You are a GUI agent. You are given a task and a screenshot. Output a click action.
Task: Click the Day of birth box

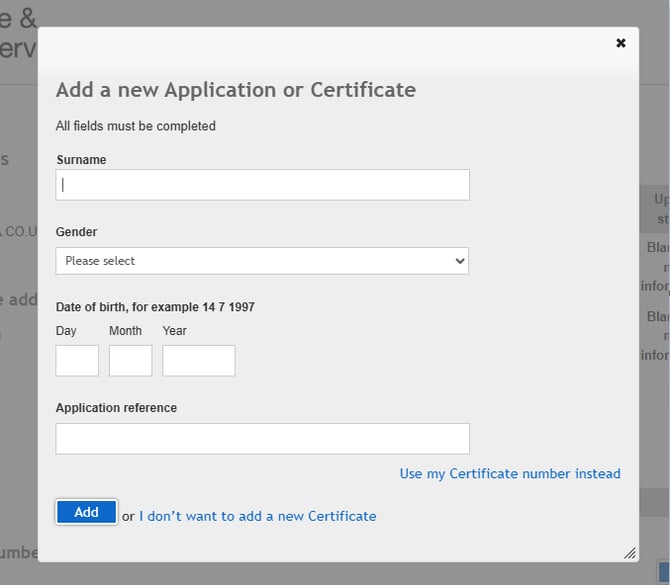coord(77,361)
